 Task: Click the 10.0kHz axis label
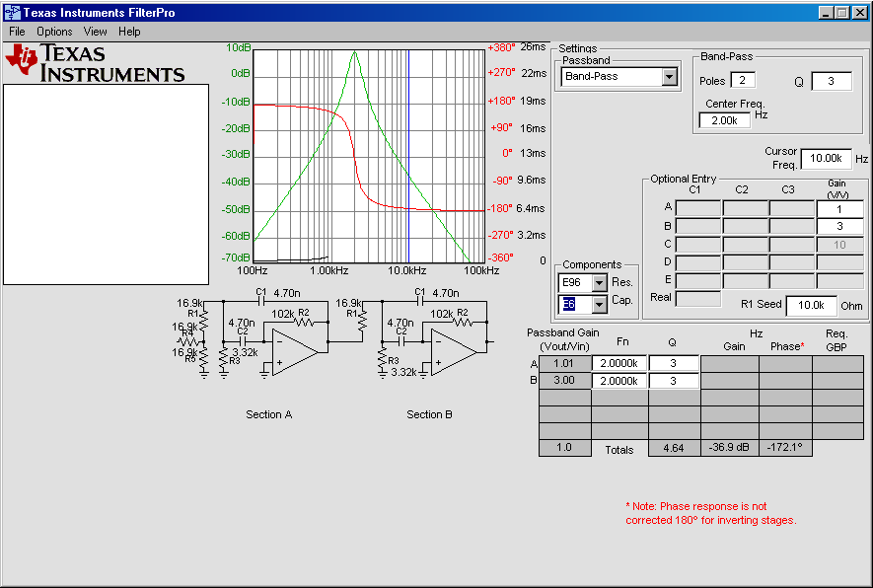(x=407, y=270)
